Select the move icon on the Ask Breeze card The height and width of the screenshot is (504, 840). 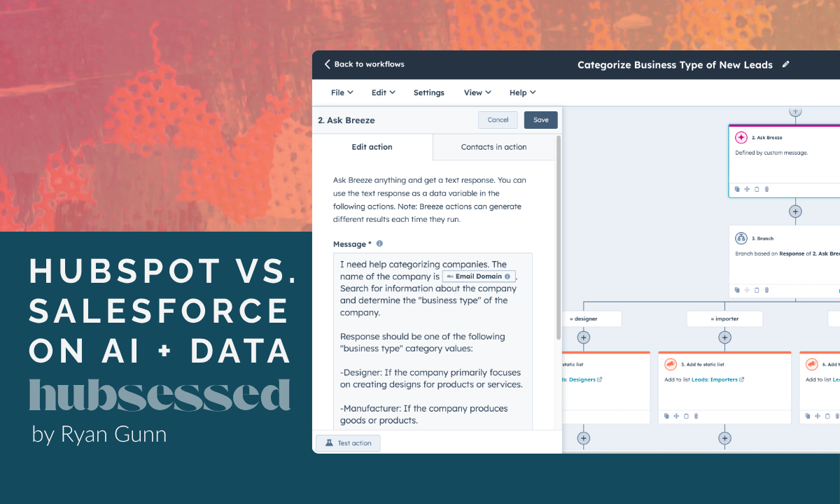click(x=747, y=189)
